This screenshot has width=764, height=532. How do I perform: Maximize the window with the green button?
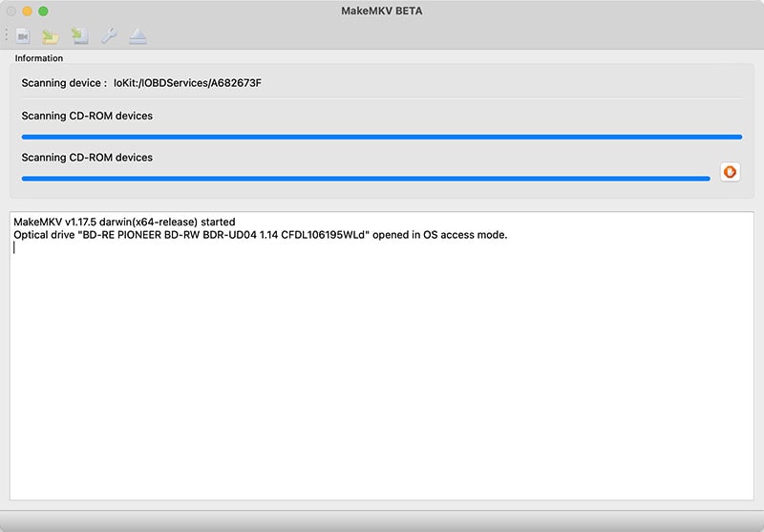43,11
